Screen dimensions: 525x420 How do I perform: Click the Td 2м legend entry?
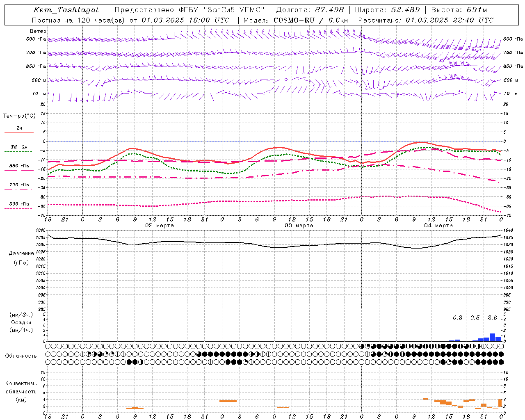[19, 147]
